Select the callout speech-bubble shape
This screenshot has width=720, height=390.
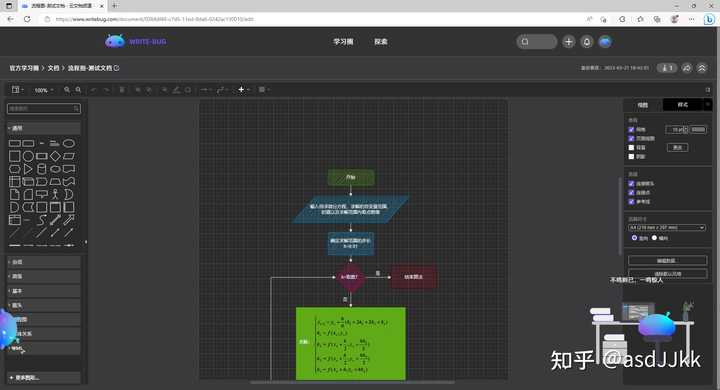click(42, 194)
